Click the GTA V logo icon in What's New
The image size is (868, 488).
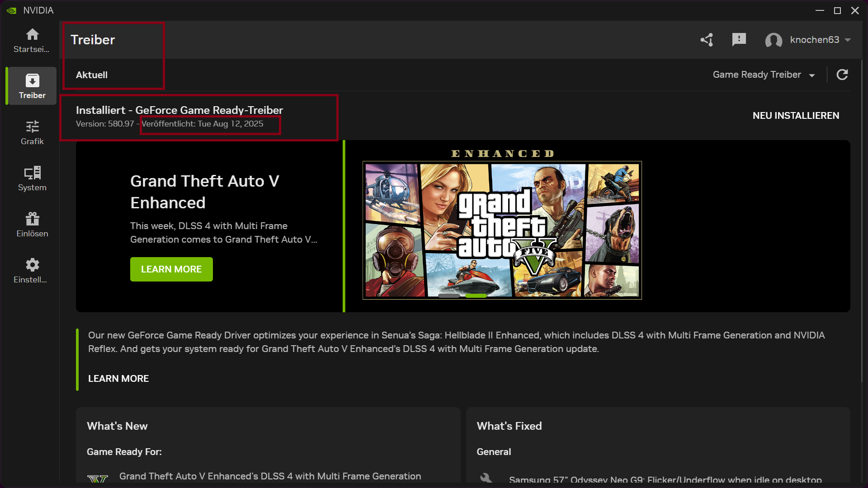98,479
